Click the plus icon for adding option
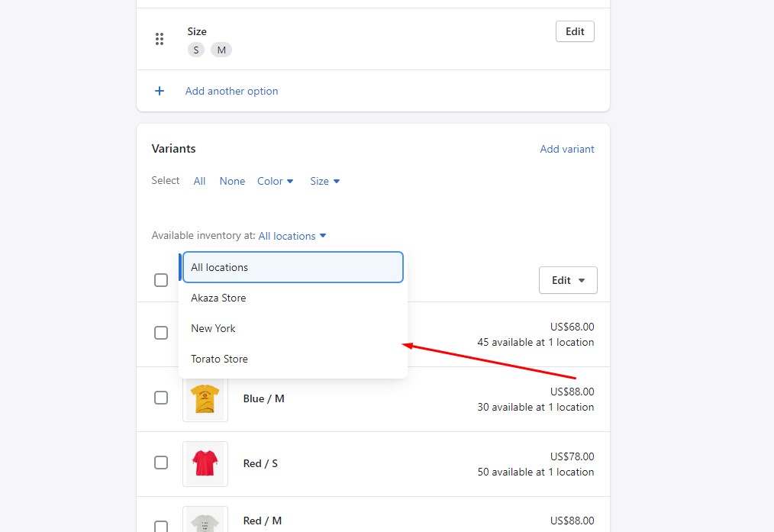Screen dimensions: 774x532 [x=160, y=91]
